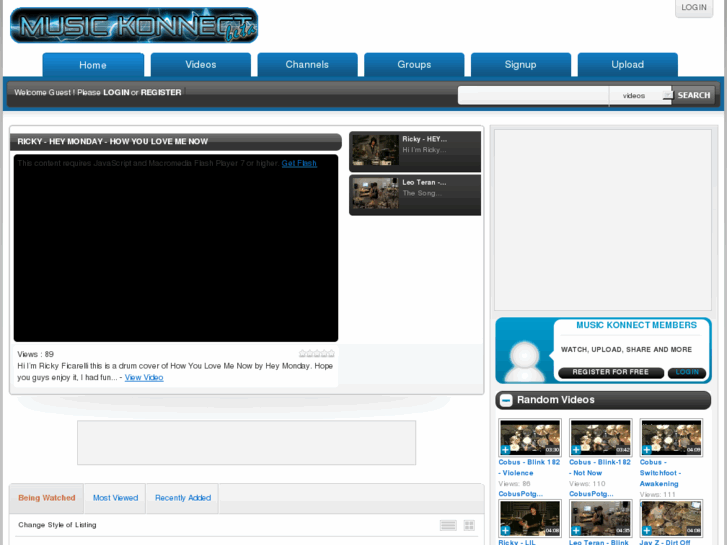Open the View Video link

[144, 378]
